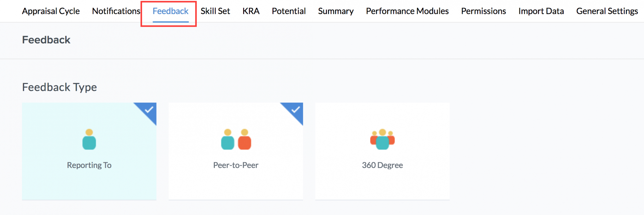Navigate to Performance Modules tab
The image size is (644, 215).
(x=407, y=11)
